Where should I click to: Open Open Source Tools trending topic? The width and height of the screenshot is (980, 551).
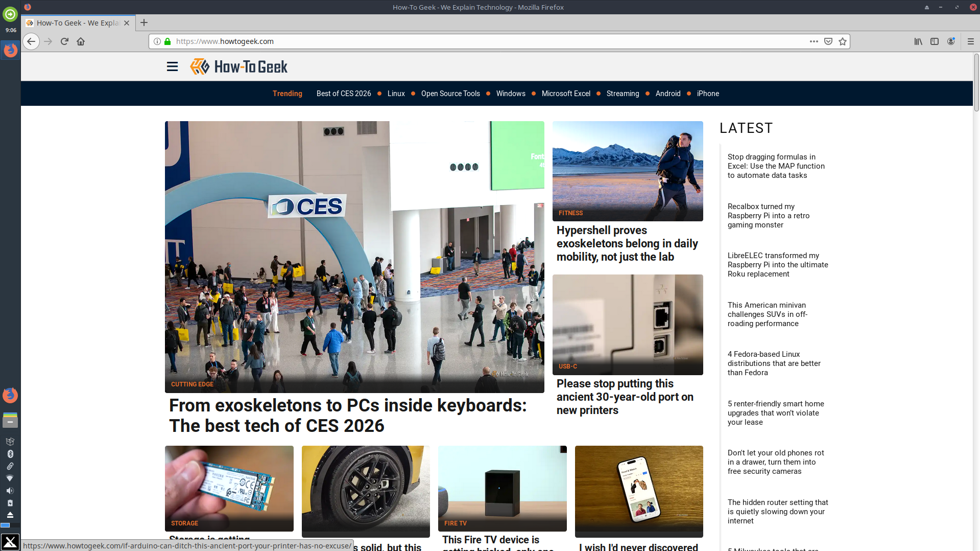coord(450,94)
